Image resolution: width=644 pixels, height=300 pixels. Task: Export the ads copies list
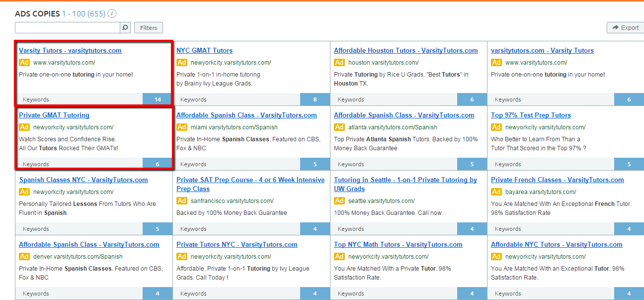pyautogui.click(x=626, y=28)
